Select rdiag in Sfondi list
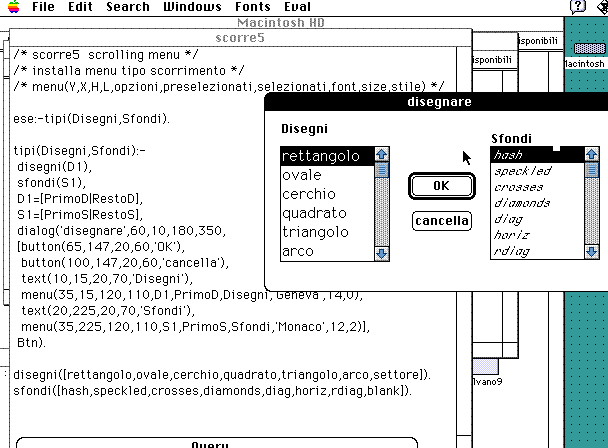608x448 pixels. click(537, 251)
